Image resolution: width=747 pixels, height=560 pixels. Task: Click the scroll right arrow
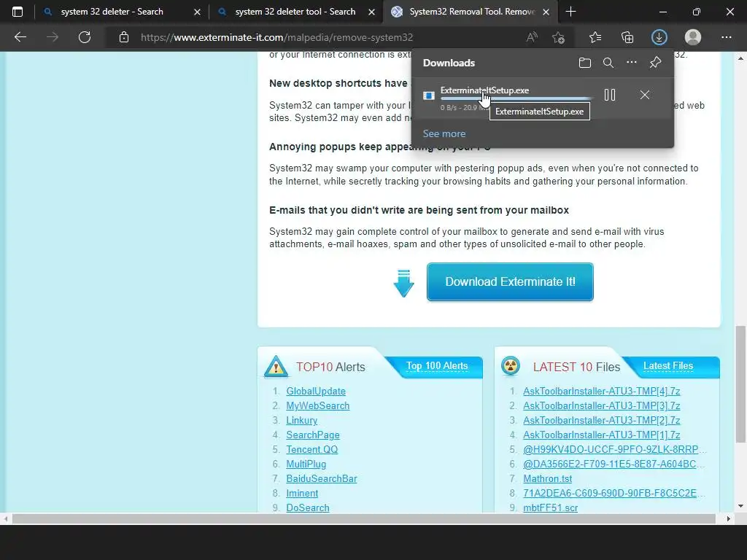728,518
